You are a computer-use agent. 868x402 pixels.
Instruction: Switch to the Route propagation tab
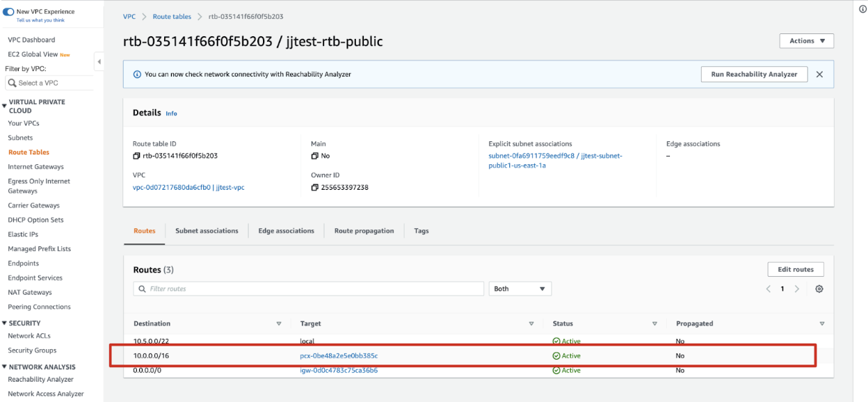pyautogui.click(x=364, y=231)
